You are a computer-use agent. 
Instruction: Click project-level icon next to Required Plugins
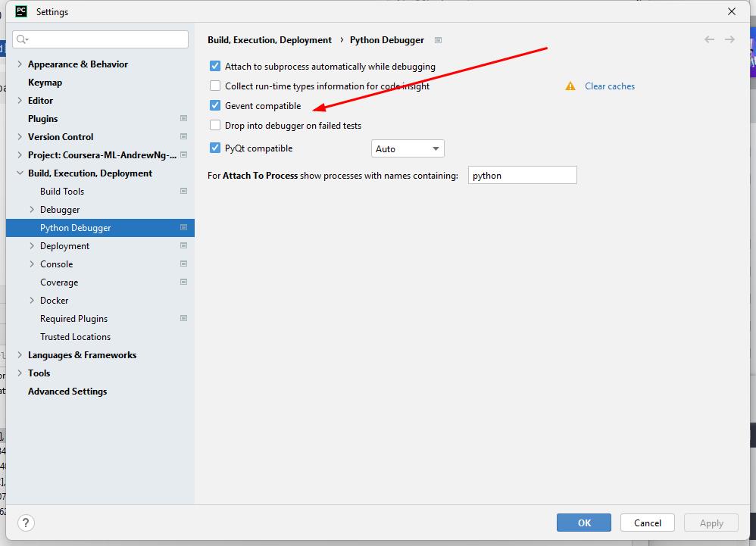tap(183, 318)
